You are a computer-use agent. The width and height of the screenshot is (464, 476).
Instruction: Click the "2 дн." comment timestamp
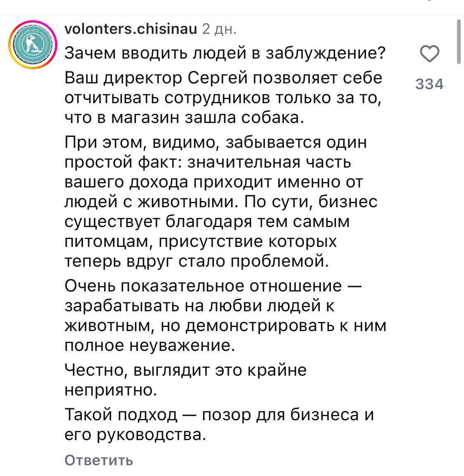click(x=219, y=30)
